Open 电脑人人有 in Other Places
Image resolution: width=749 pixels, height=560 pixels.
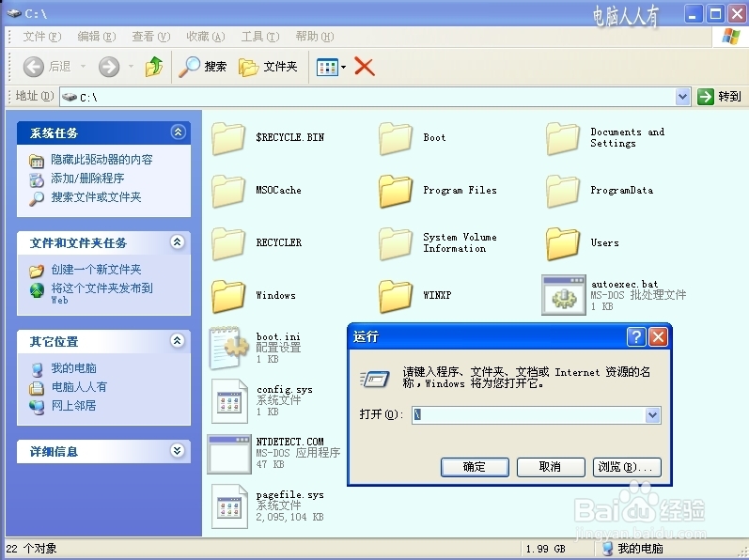pyautogui.click(x=79, y=387)
